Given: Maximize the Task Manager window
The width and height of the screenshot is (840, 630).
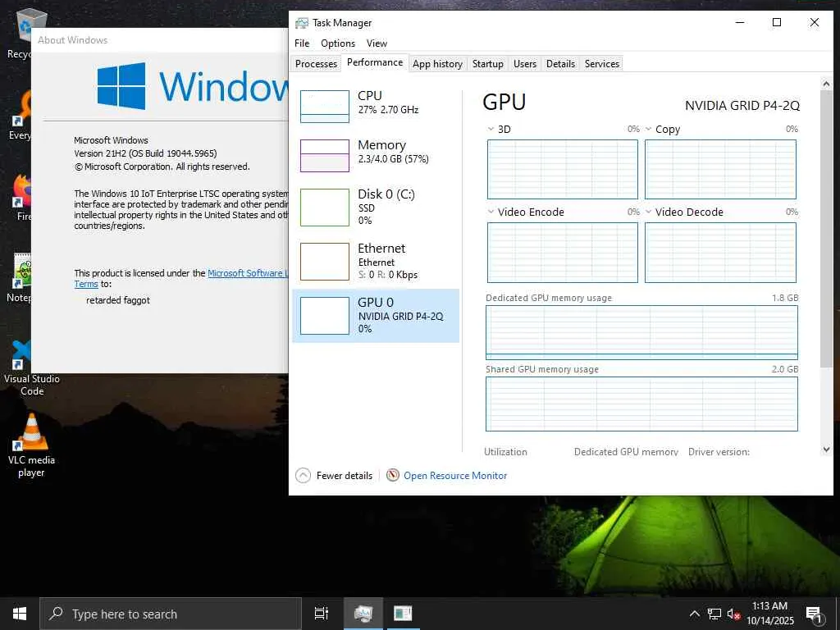Looking at the screenshot, I should tap(777, 22).
